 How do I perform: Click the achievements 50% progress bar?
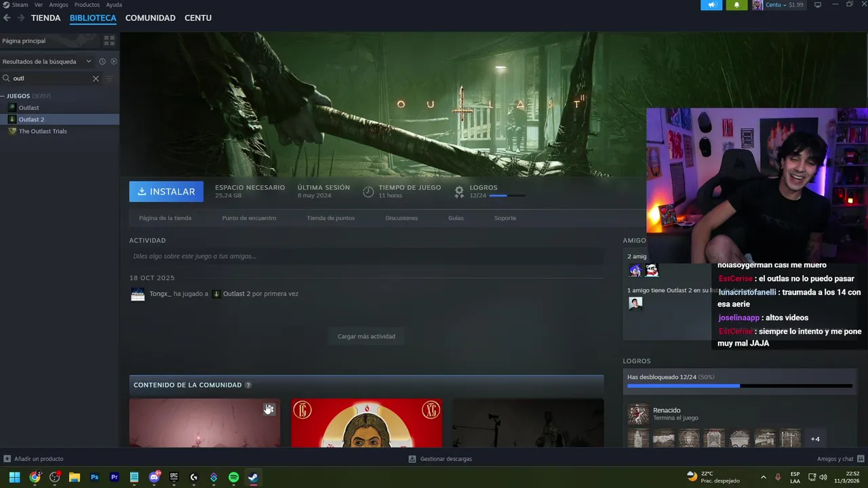740,386
